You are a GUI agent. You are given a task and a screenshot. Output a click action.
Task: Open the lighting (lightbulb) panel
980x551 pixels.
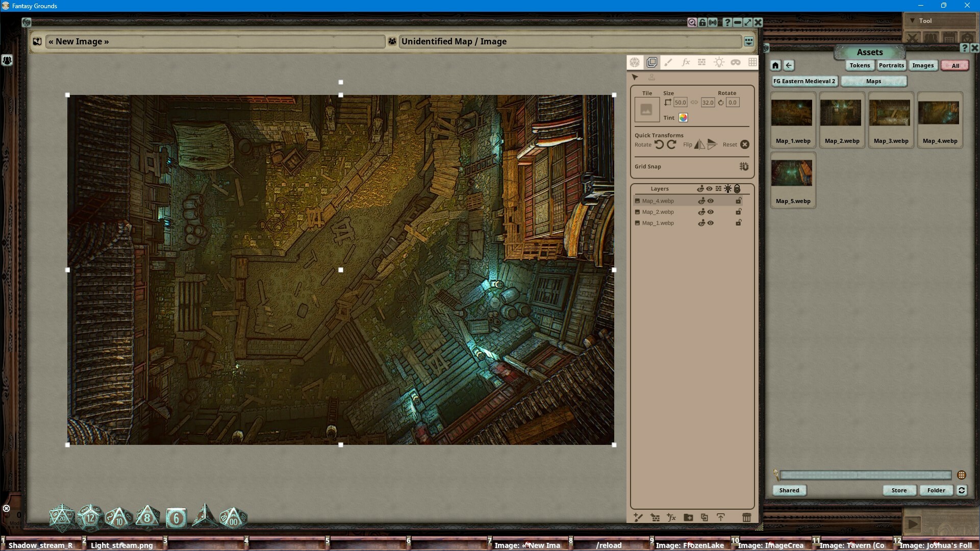click(719, 62)
